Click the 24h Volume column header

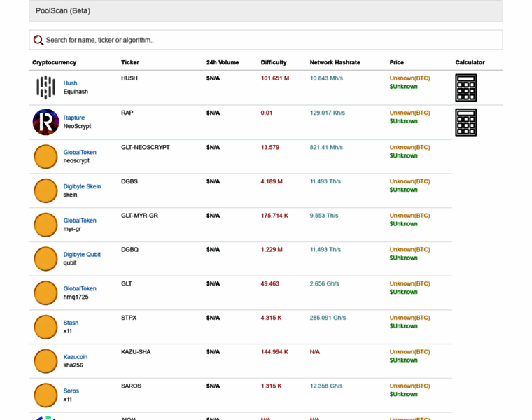[223, 62]
